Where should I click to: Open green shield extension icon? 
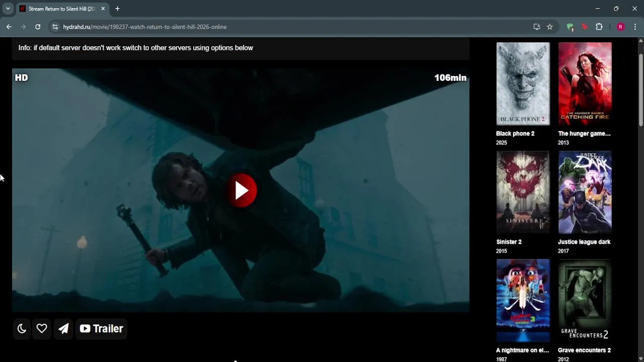(x=570, y=27)
